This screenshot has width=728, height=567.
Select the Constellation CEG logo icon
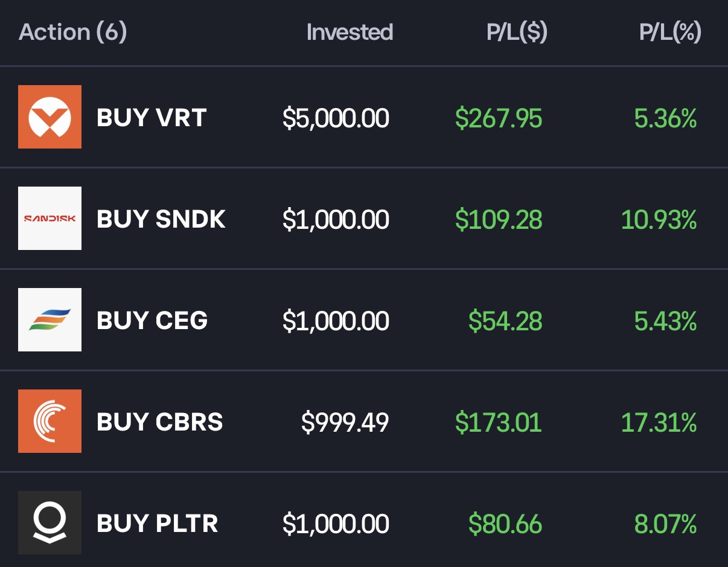(49, 319)
